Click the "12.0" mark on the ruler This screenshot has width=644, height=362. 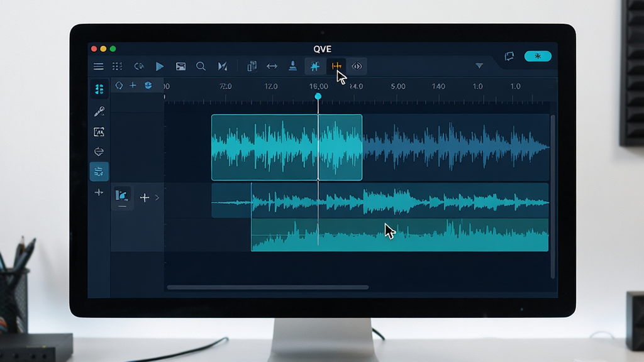click(271, 87)
